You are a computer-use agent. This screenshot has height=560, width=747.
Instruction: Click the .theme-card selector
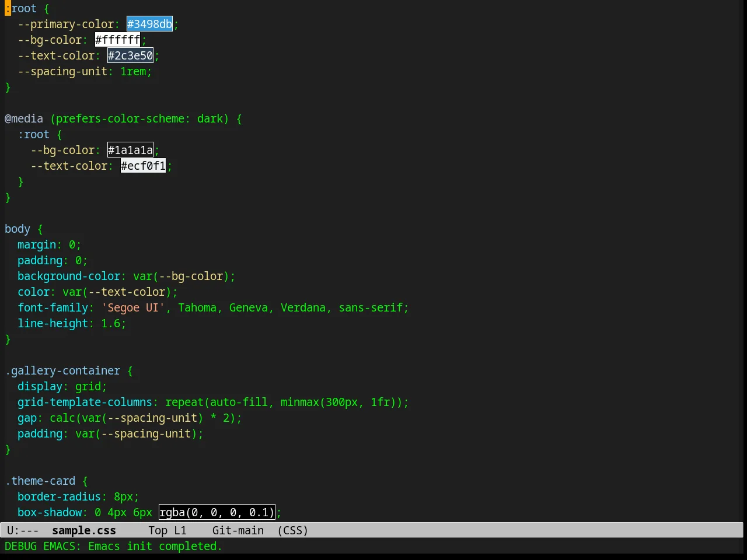40,481
